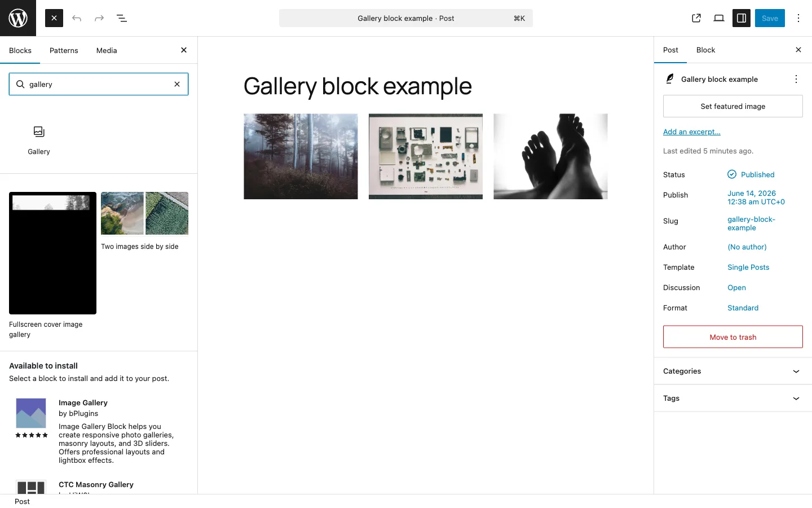Click the block search field containing gallery

(x=99, y=84)
